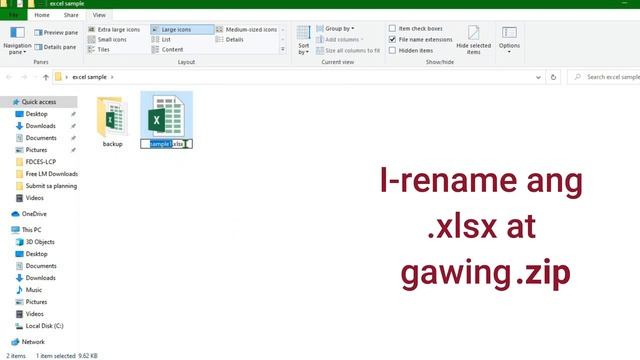This screenshot has width=640, height=360.
Task: Open Videos under Quick access
Action: coord(34,198)
